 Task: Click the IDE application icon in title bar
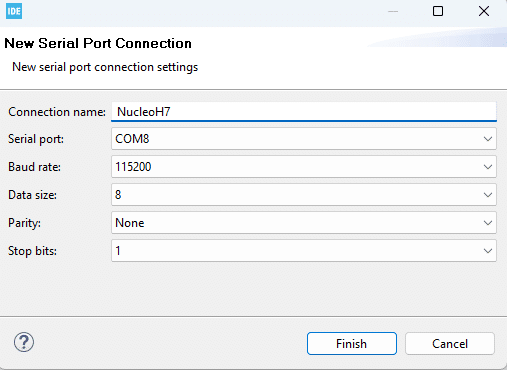[14, 11]
